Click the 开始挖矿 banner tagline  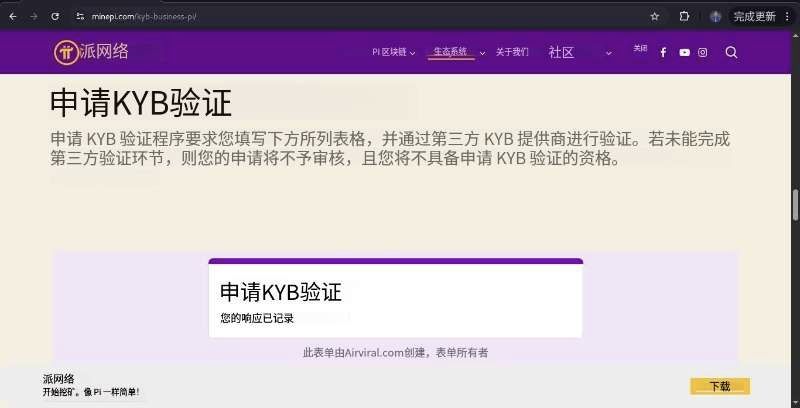coord(91,392)
